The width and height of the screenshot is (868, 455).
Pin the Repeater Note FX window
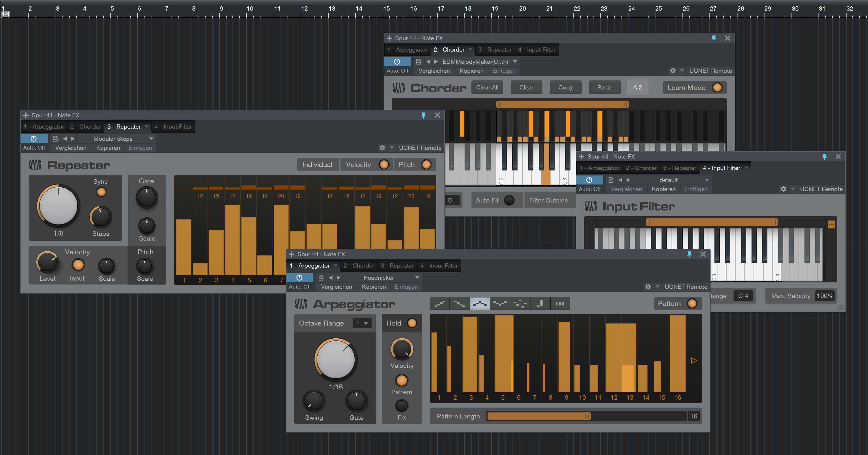click(x=424, y=115)
